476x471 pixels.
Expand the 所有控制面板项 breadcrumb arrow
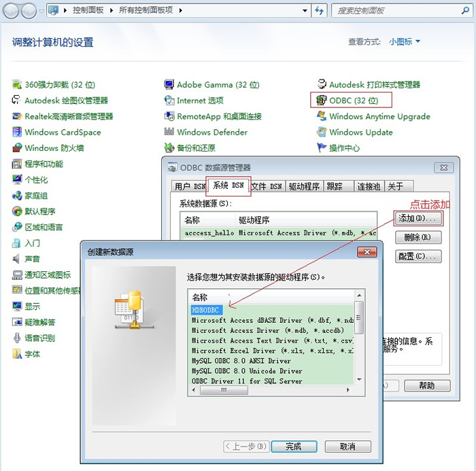[181, 10]
